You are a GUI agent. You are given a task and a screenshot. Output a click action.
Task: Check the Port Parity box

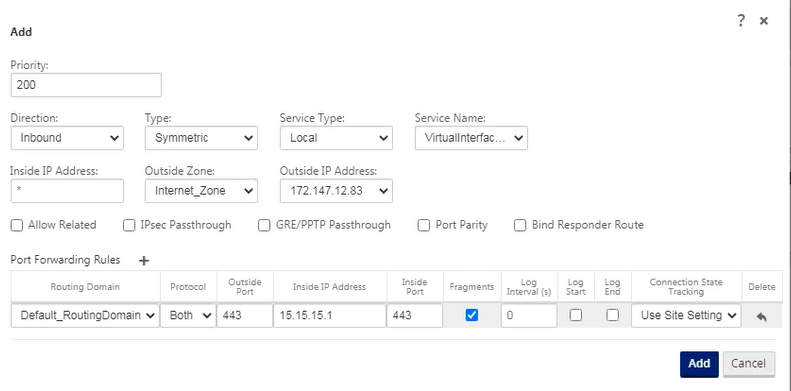click(424, 225)
